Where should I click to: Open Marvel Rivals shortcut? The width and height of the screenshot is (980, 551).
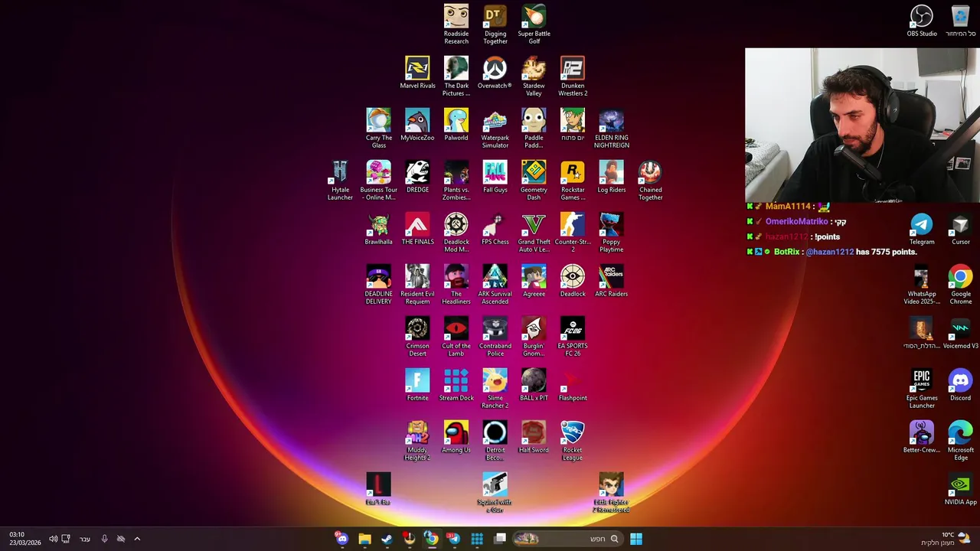click(x=417, y=73)
